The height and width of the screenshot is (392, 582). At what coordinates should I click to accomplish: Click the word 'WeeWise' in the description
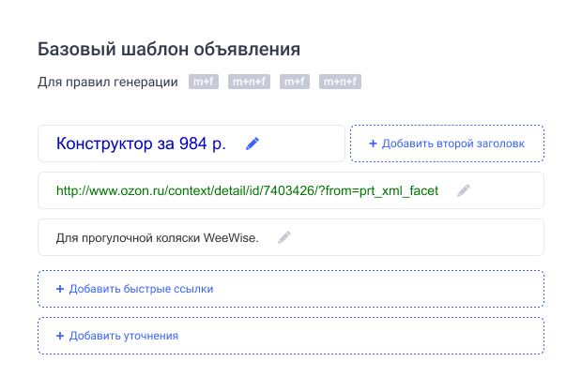(x=231, y=237)
